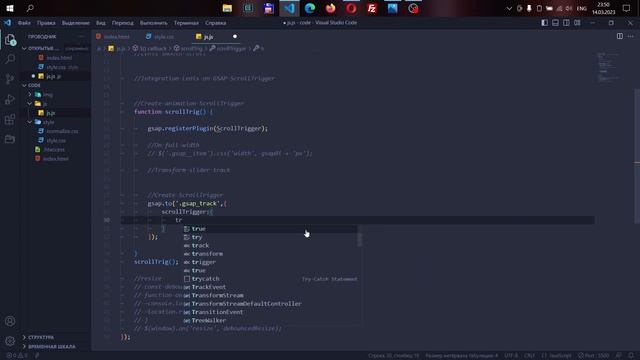The width and height of the screenshot is (640, 360).
Task: Open the Правка menu
Action: coord(46,23)
